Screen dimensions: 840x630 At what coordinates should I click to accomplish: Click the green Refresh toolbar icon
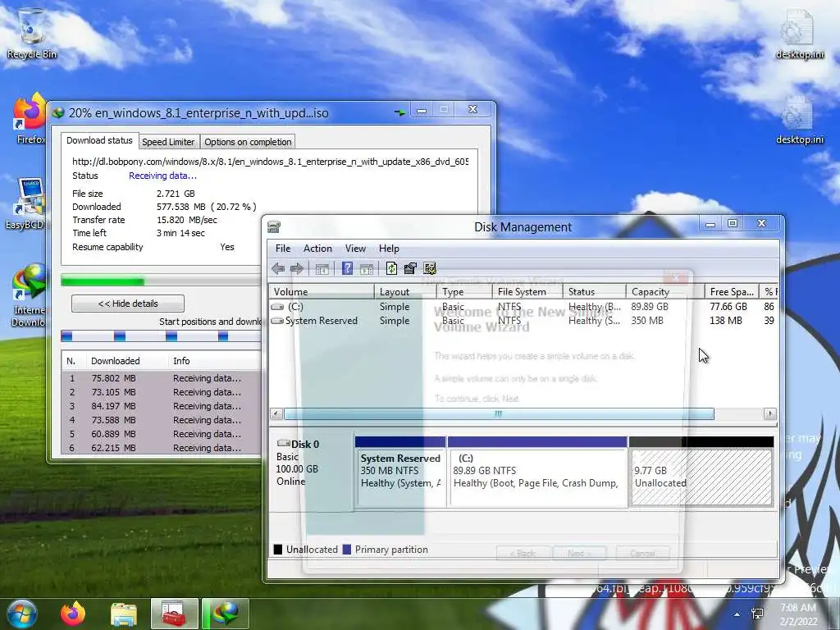(391, 268)
